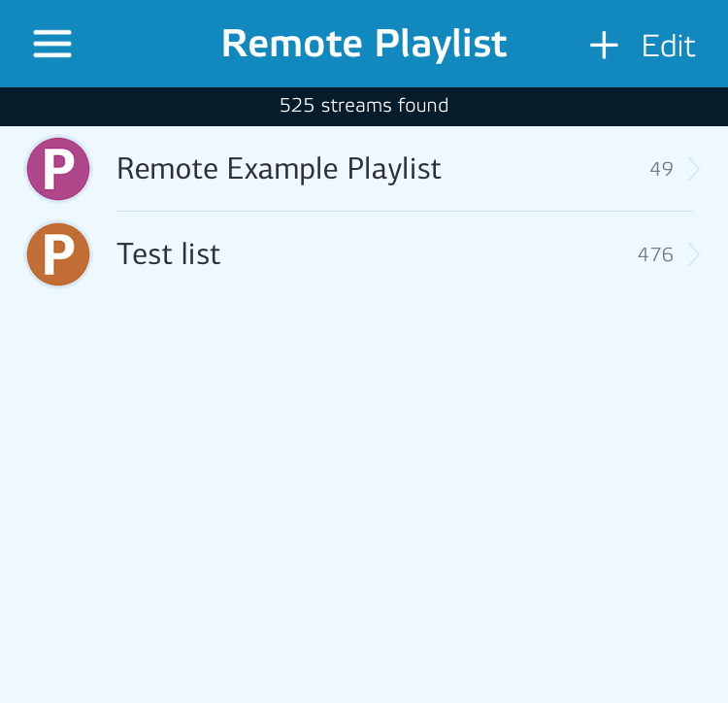Click the orange P playlist icon
This screenshot has width=728, height=703.
(x=58, y=254)
